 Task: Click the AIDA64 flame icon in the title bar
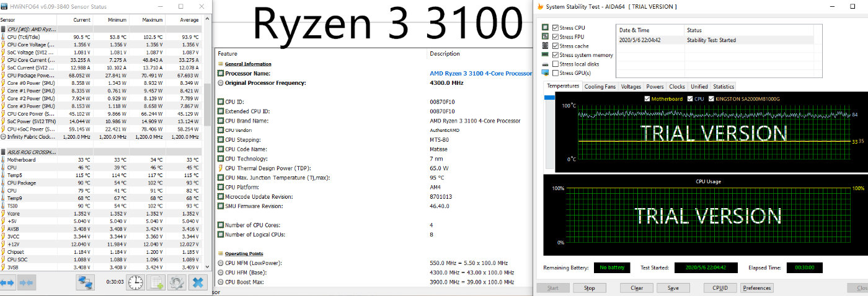(541, 6)
